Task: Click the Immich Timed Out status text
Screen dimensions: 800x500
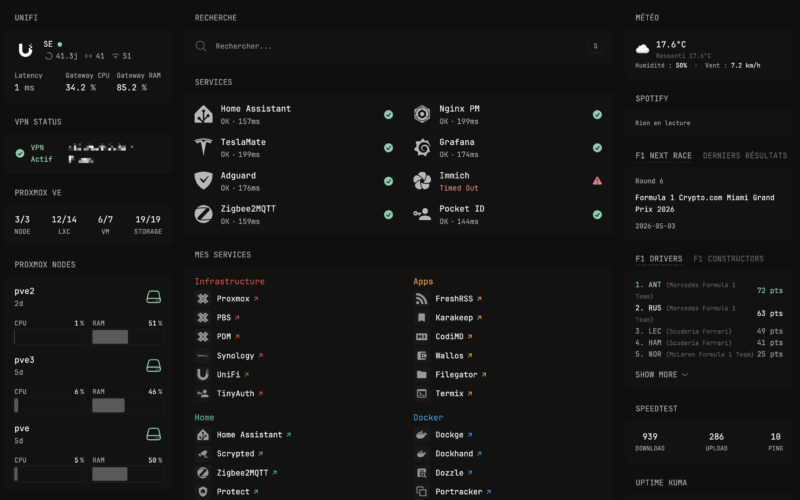Action: click(459, 188)
